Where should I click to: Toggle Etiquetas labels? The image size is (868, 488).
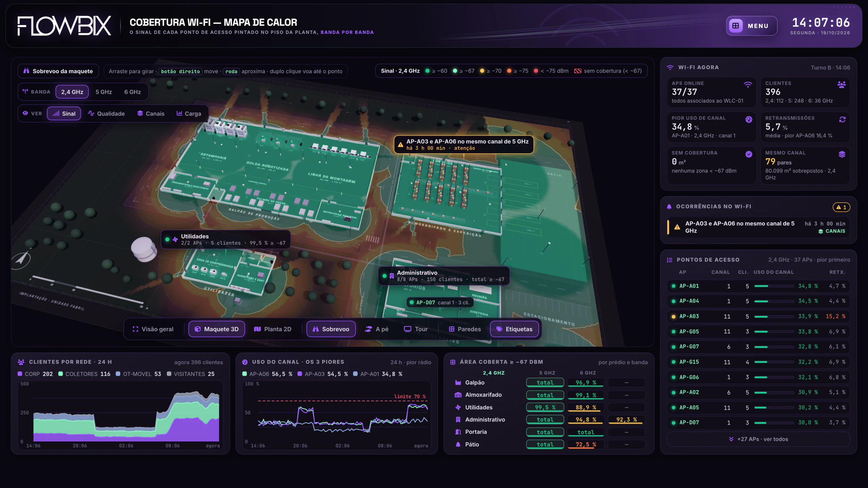click(x=514, y=329)
